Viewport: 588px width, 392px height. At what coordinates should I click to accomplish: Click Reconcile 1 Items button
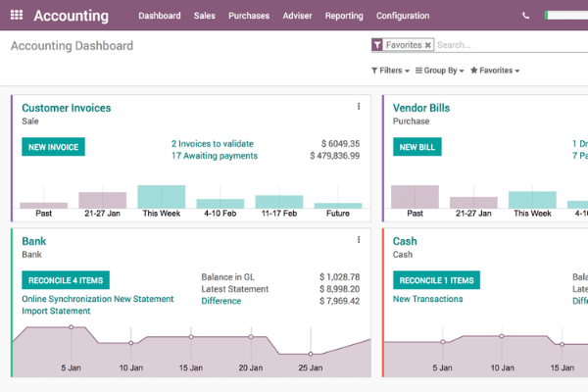click(x=436, y=280)
